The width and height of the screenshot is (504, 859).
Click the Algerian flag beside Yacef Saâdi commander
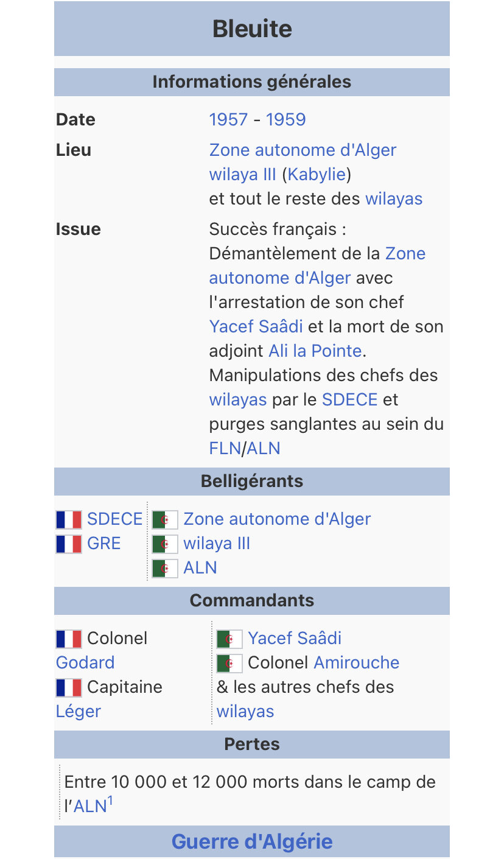[x=229, y=639]
